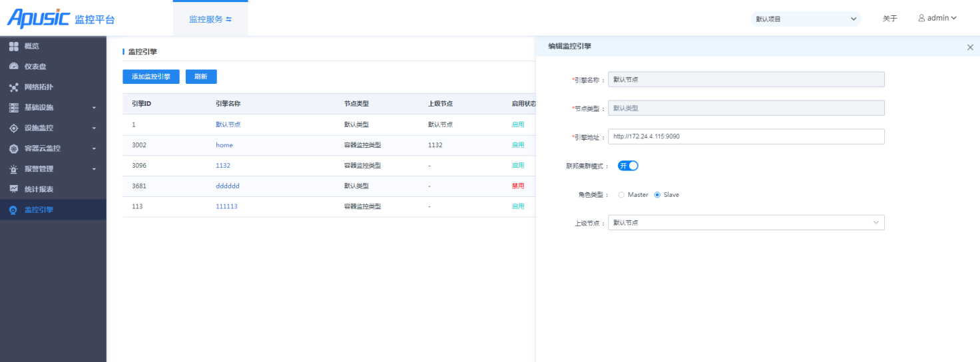980x362 pixels.
Task: Click engine ID 113 cell
Action: (137, 206)
